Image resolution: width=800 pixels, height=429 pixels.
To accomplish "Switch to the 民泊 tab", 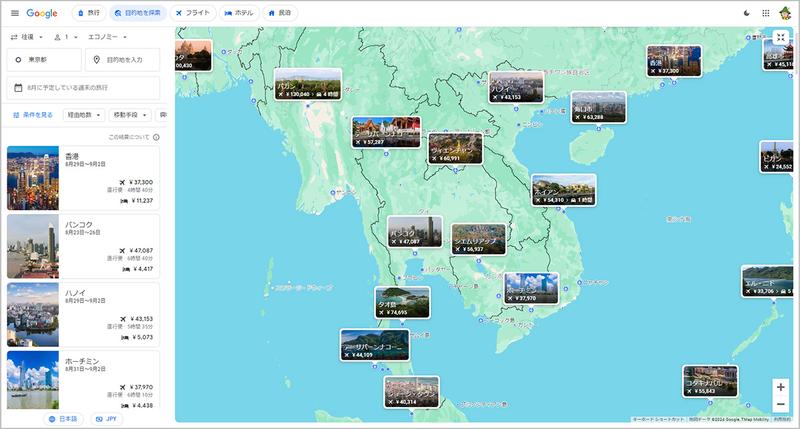I will pos(280,13).
